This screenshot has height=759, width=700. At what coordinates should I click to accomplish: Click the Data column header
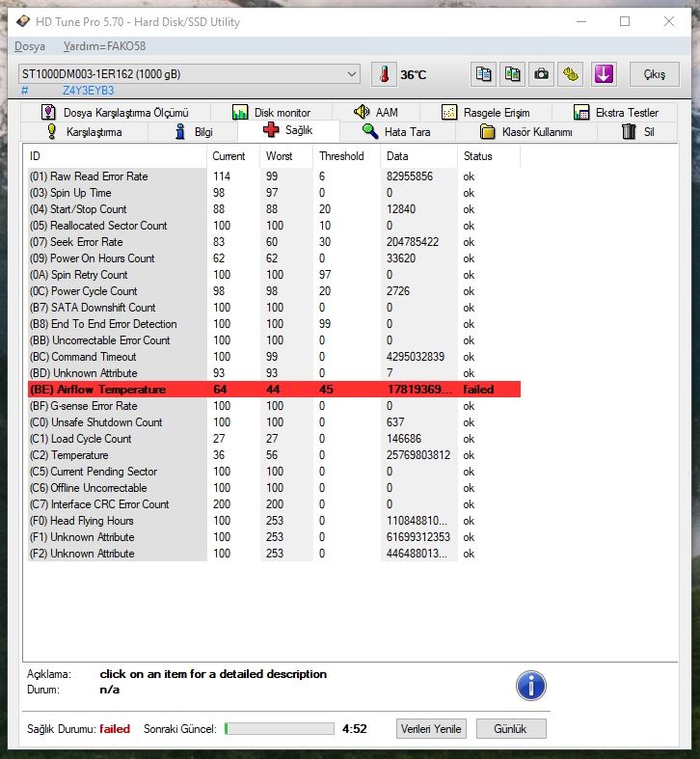click(418, 156)
